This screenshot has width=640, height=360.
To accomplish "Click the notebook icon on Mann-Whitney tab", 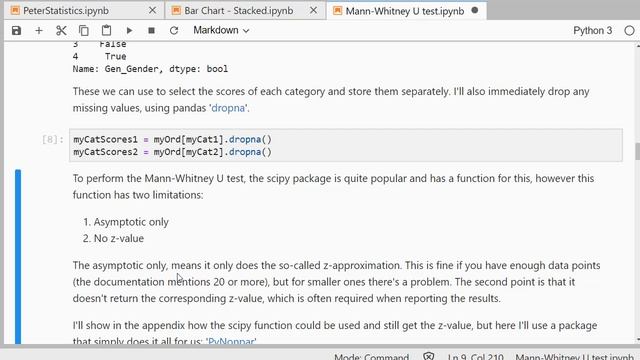I will (x=338, y=11).
